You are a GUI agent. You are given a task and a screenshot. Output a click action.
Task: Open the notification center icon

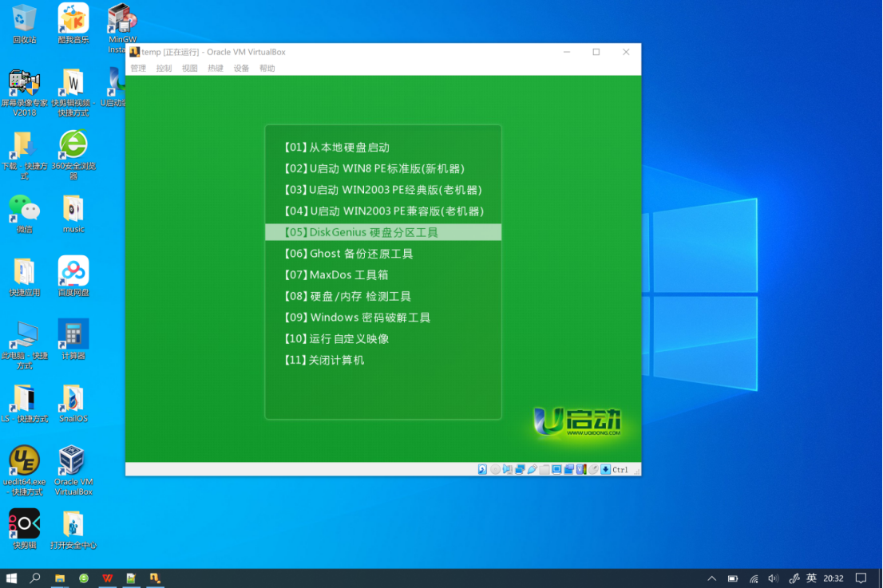[861, 578]
